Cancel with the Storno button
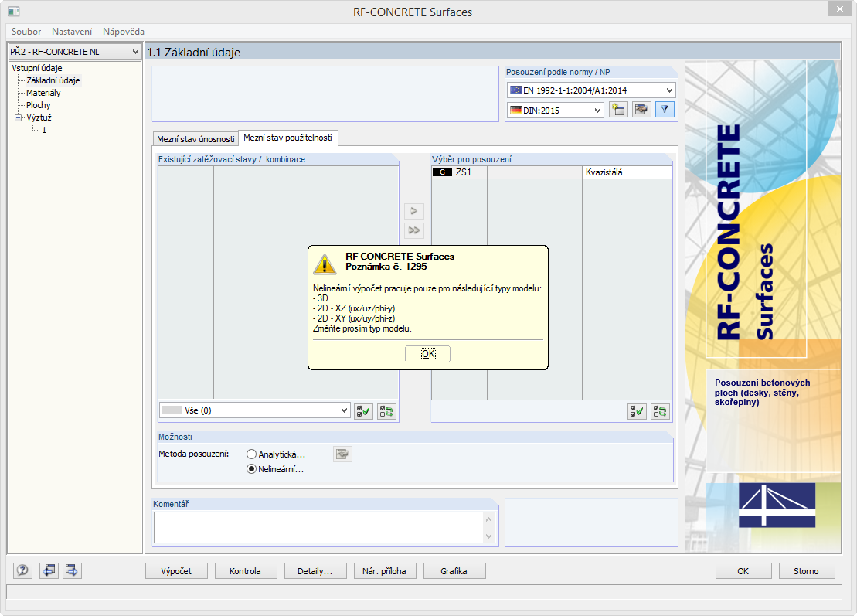The image size is (857, 616). pos(807,571)
